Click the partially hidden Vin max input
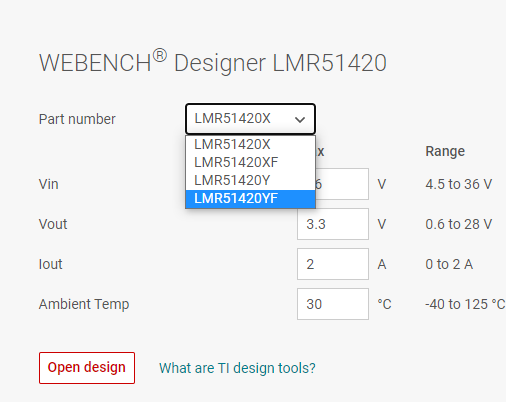Viewport: 506px width, 402px height. 342,184
